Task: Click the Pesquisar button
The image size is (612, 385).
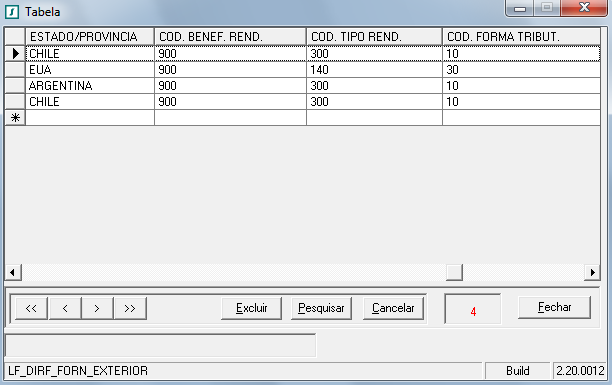Action: click(321, 308)
